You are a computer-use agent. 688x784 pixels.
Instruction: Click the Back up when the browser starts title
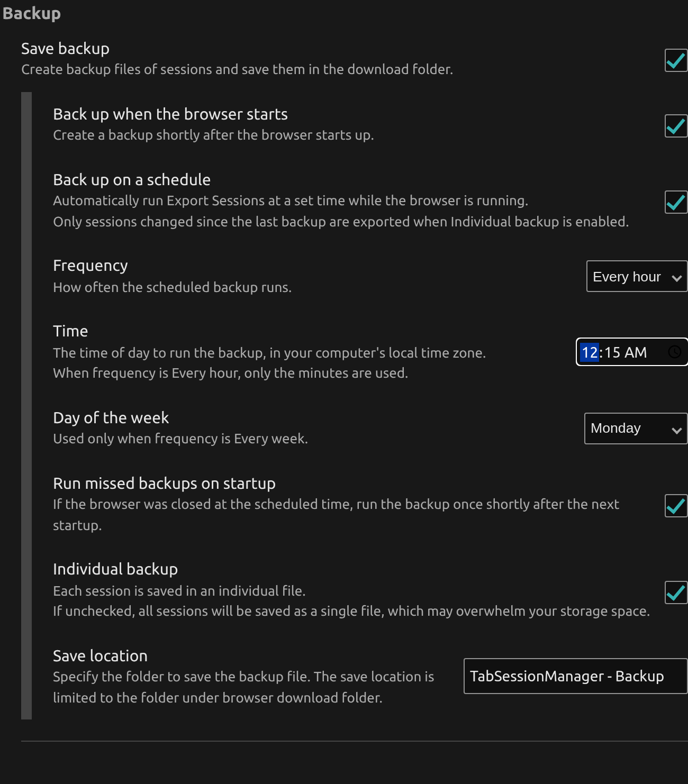click(x=170, y=114)
